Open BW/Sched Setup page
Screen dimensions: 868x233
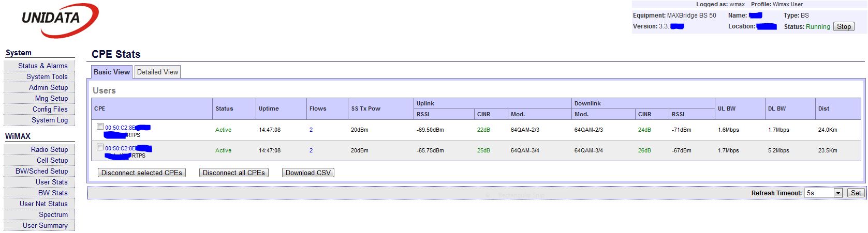42,171
